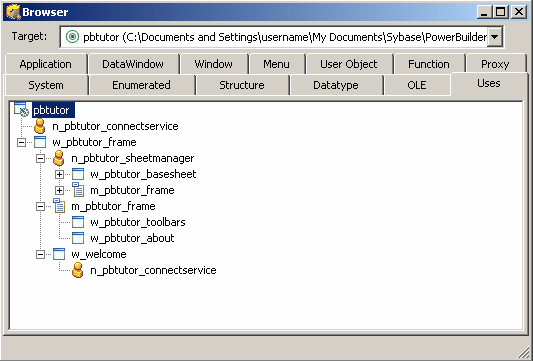Viewport: 533px width, 361px height.
Task: Click the green target icon in Target field
Action: tap(72, 37)
